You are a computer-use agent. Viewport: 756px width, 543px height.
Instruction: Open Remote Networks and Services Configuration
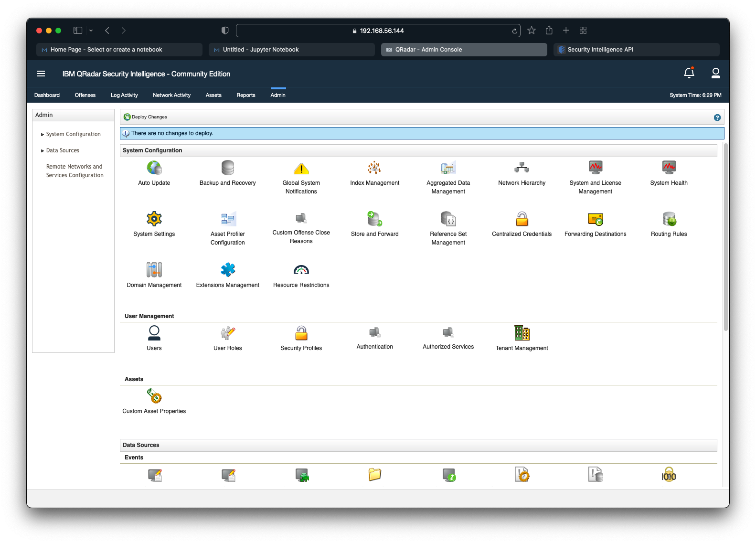click(75, 171)
